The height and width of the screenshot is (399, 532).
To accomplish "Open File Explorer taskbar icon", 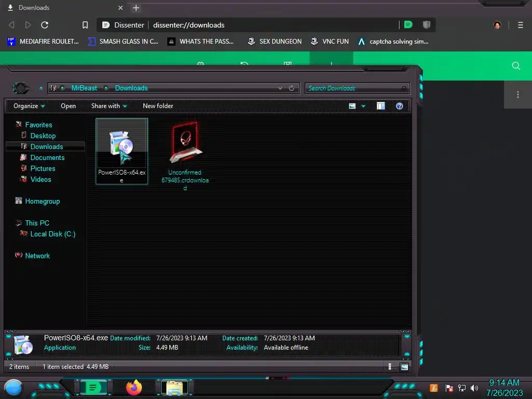I will [x=175, y=388].
